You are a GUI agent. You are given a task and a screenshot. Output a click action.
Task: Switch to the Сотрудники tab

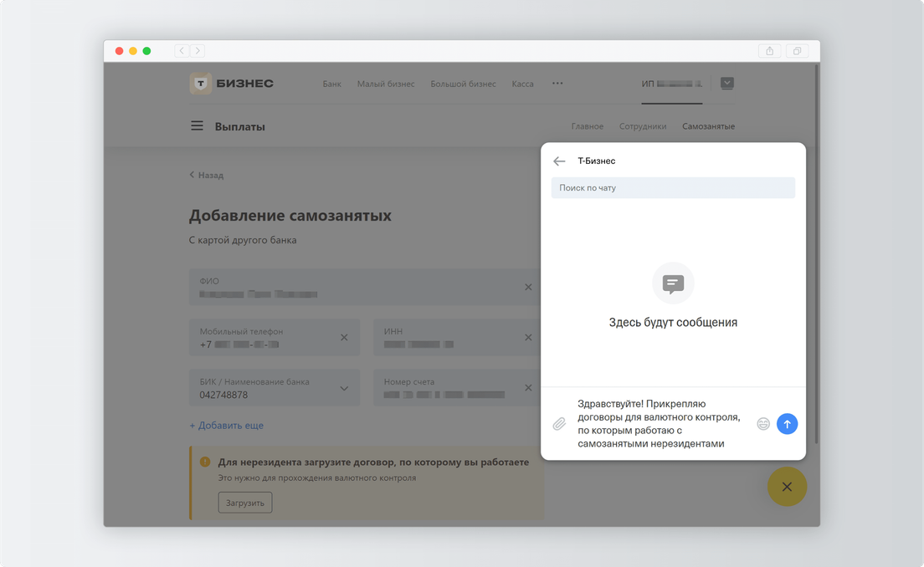[x=643, y=126]
